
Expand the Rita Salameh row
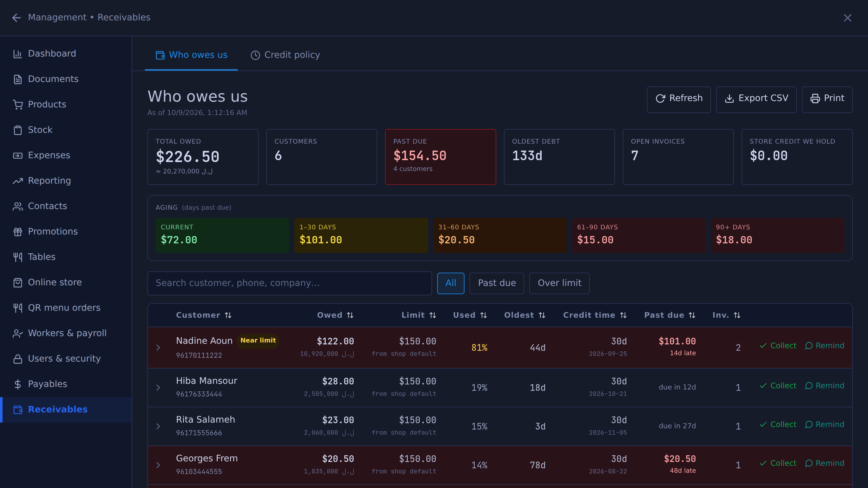[158, 426]
